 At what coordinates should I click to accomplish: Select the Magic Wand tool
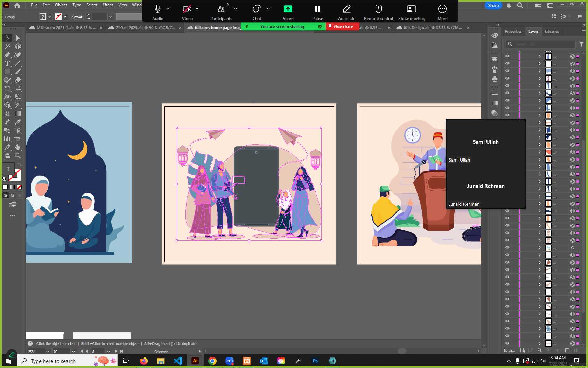(7, 46)
